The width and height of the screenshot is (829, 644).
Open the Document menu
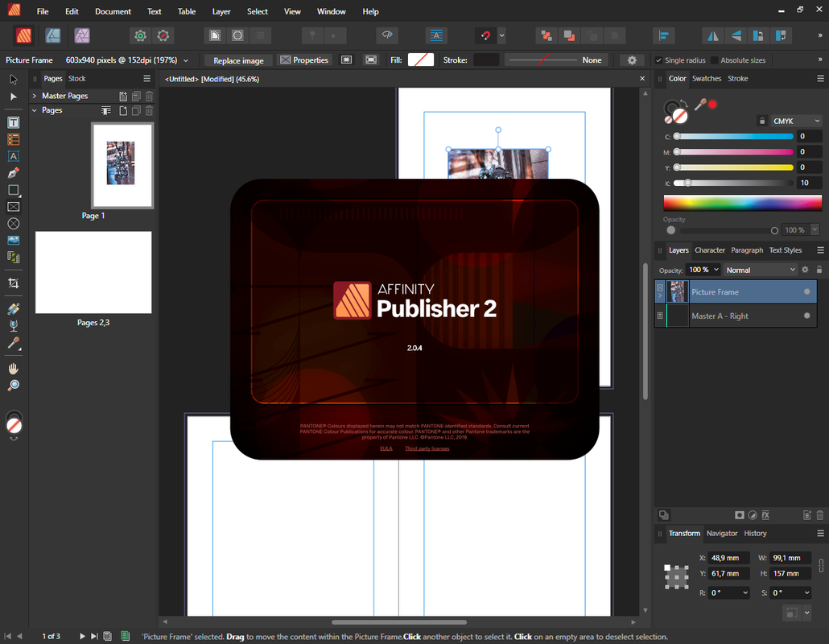113,11
